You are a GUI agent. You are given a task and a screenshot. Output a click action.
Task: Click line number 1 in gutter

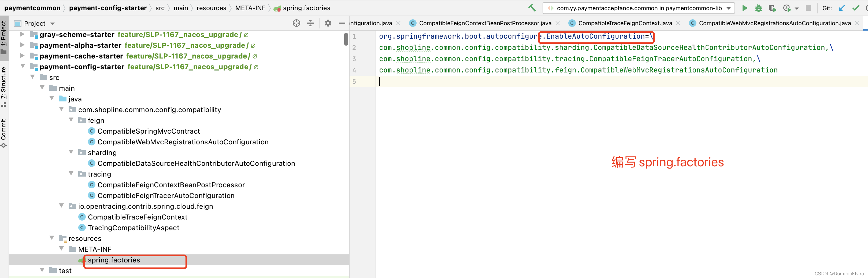point(354,36)
